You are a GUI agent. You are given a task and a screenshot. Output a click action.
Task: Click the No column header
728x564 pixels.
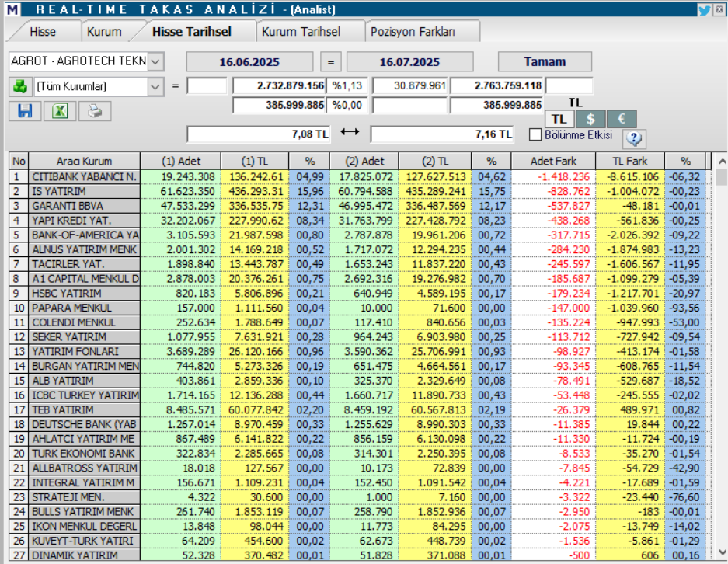pos(19,161)
